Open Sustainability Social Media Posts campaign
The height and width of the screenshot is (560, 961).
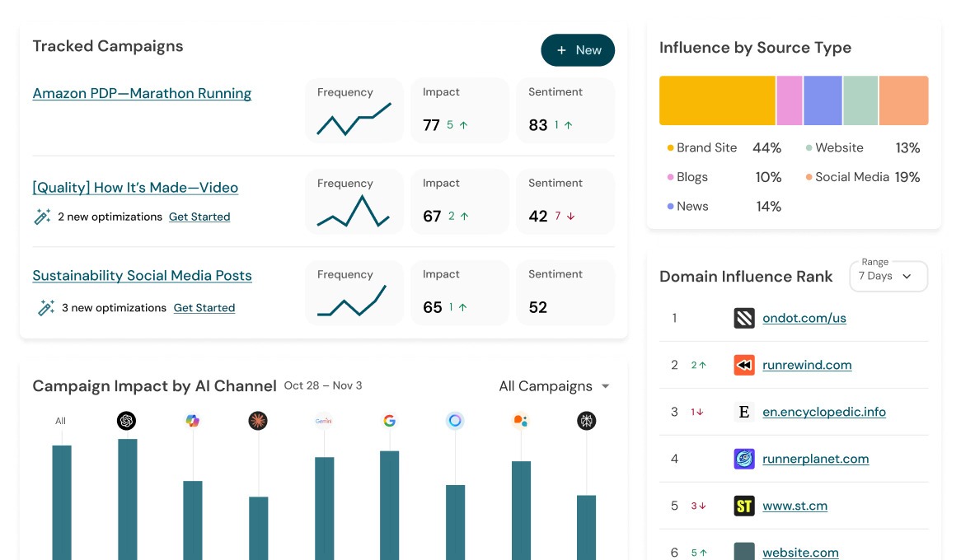(143, 276)
